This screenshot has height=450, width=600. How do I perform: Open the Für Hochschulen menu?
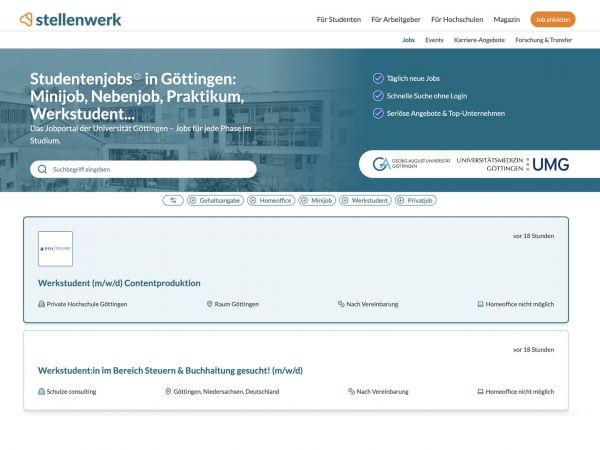pos(456,19)
